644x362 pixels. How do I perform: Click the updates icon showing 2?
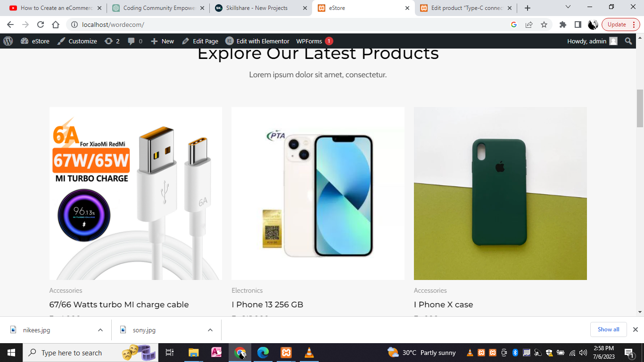112,41
